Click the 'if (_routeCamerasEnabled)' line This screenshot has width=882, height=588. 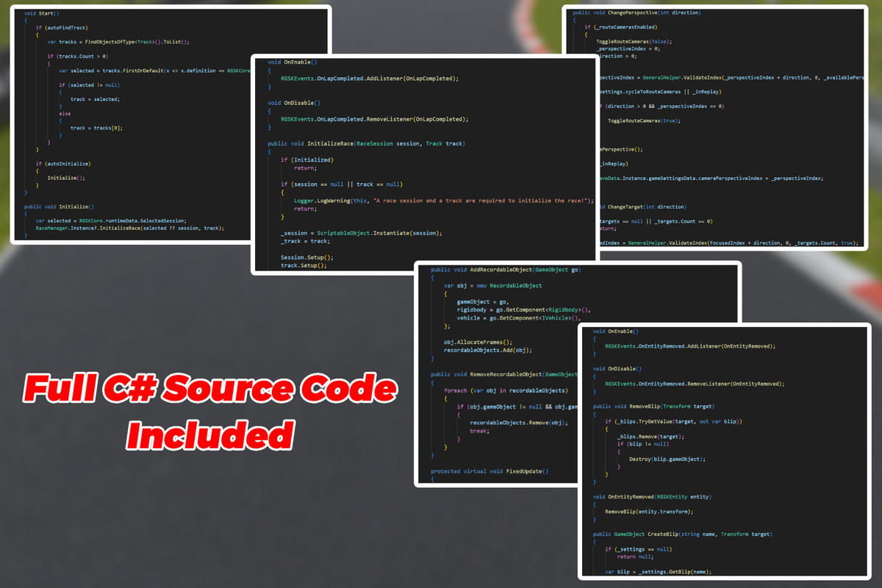[x=622, y=26]
